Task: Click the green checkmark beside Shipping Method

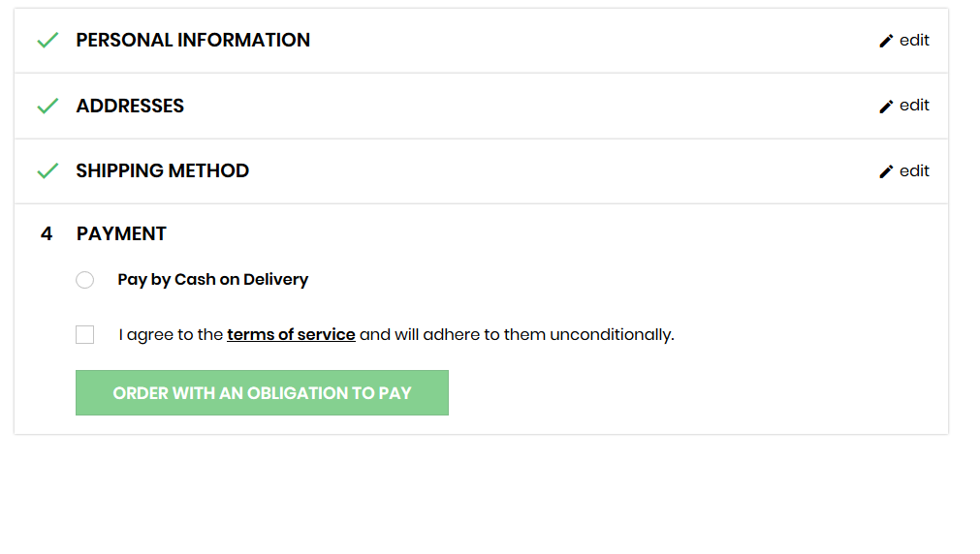Action: tap(47, 171)
